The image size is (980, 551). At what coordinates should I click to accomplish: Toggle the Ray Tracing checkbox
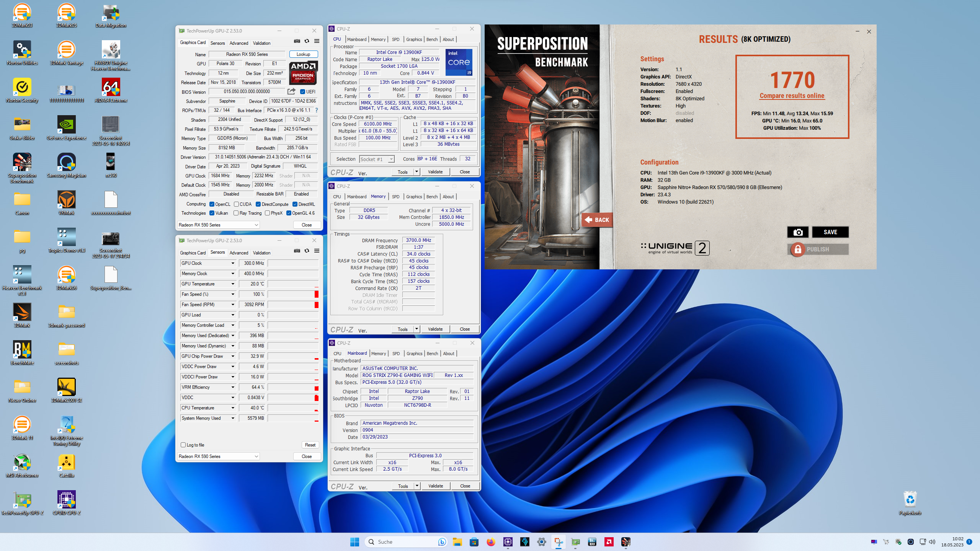pyautogui.click(x=236, y=213)
